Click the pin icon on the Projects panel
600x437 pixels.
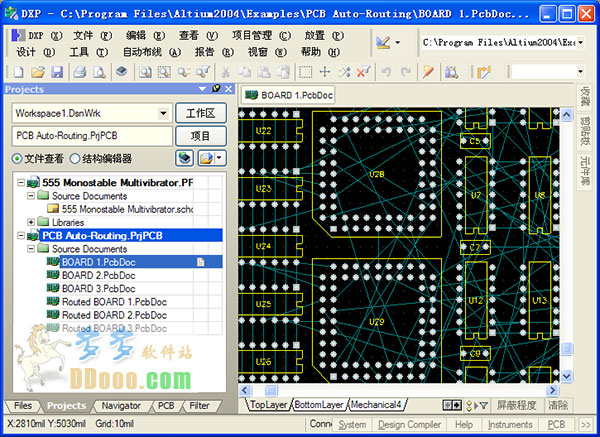[216, 89]
